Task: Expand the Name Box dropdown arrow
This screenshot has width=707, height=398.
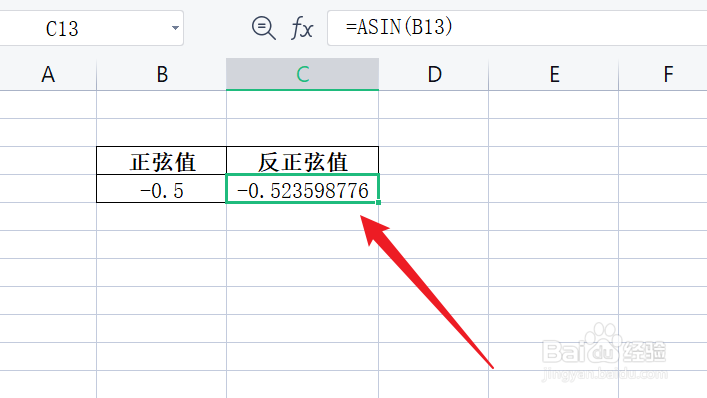Action: pyautogui.click(x=175, y=28)
